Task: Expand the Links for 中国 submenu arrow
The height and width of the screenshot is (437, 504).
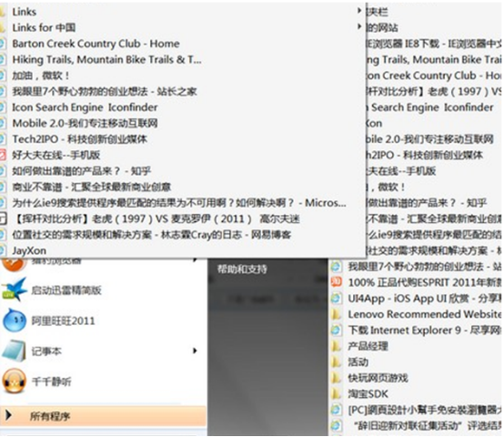Action: [x=359, y=26]
